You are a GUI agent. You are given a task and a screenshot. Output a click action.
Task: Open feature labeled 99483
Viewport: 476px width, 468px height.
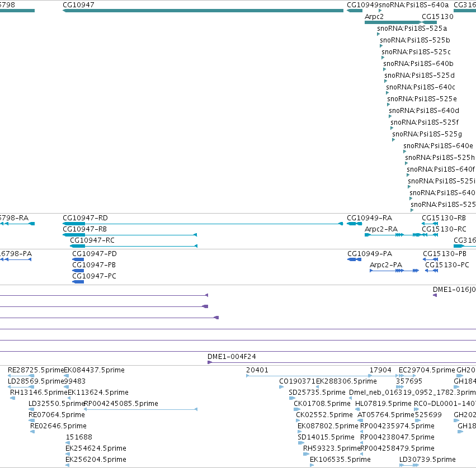click(x=75, y=381)
